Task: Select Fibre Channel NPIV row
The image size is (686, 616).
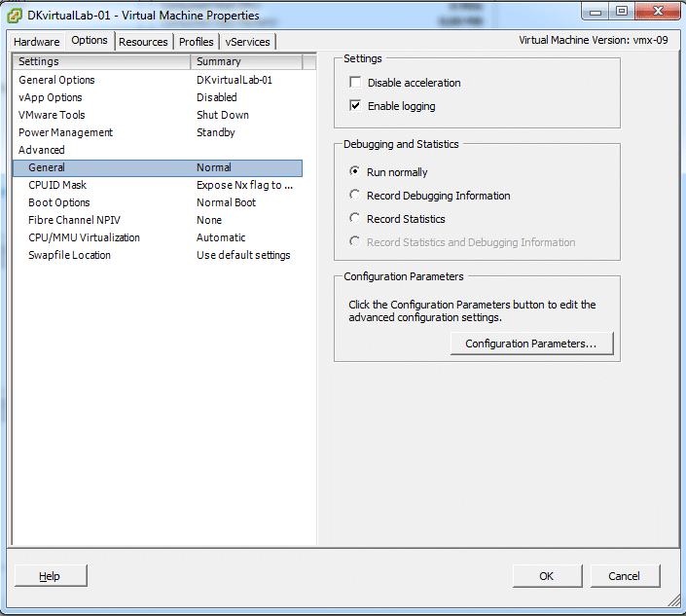Action: 158,220
